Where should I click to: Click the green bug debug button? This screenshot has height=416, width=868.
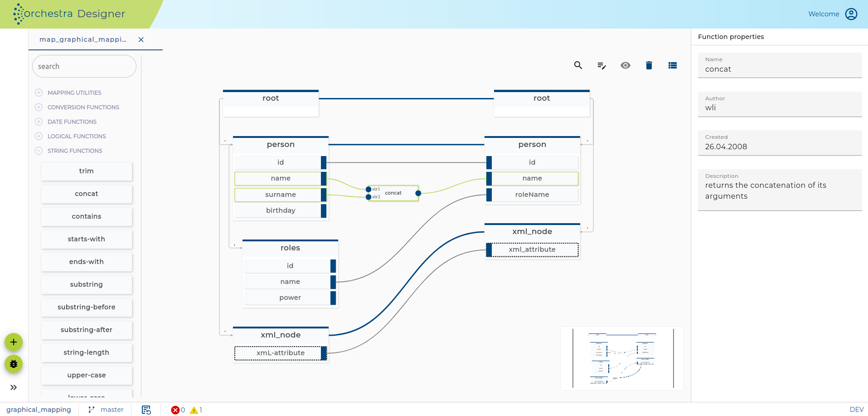[x=14, y=364]
